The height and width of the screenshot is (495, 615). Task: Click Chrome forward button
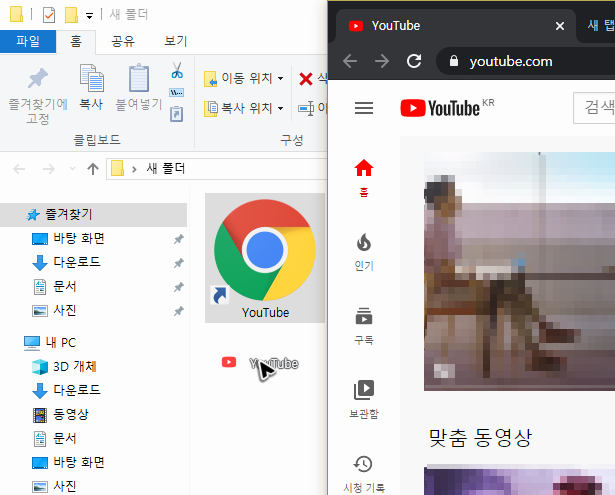coord(382,61)
